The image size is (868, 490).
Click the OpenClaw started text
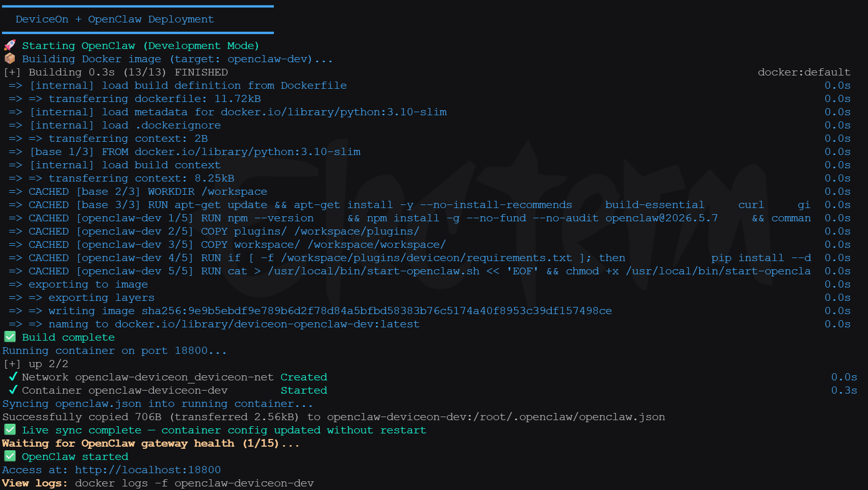(75, 456)
